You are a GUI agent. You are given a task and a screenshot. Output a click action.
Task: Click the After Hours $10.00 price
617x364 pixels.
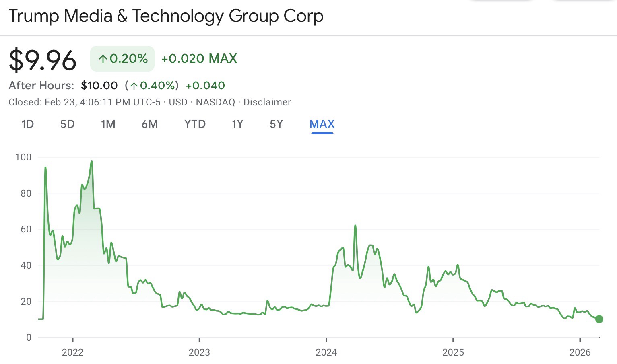point(99,86)
